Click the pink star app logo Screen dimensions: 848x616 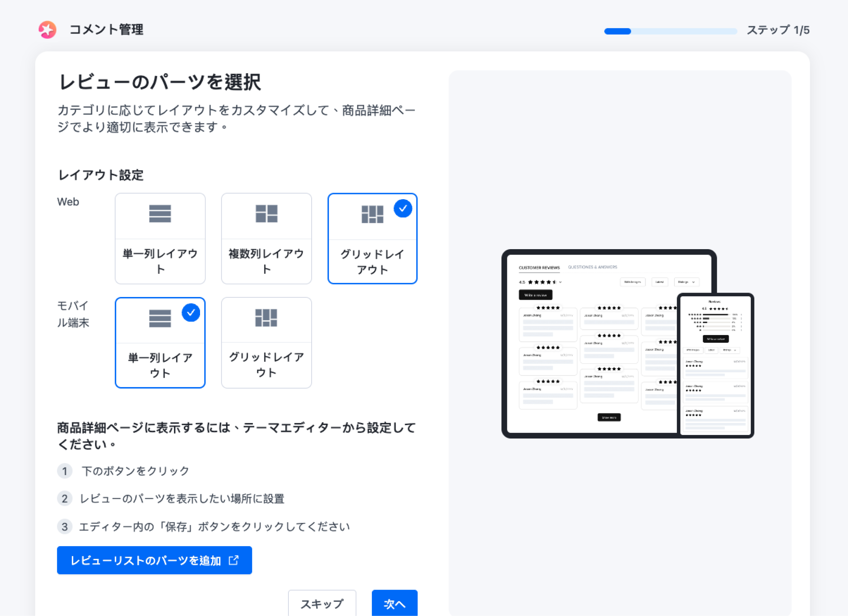(x=47, y=29)
